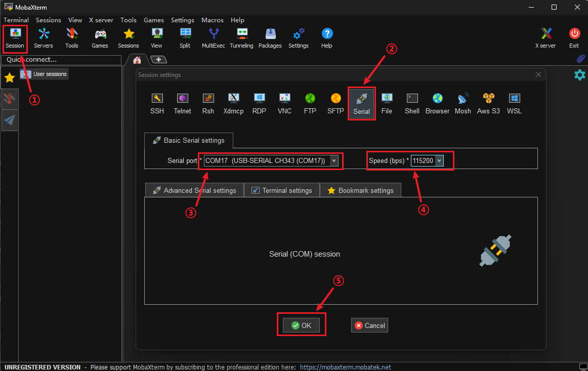Open the Tunneling manager
Screen dimensions: 588x371
[x=241, y=38]
